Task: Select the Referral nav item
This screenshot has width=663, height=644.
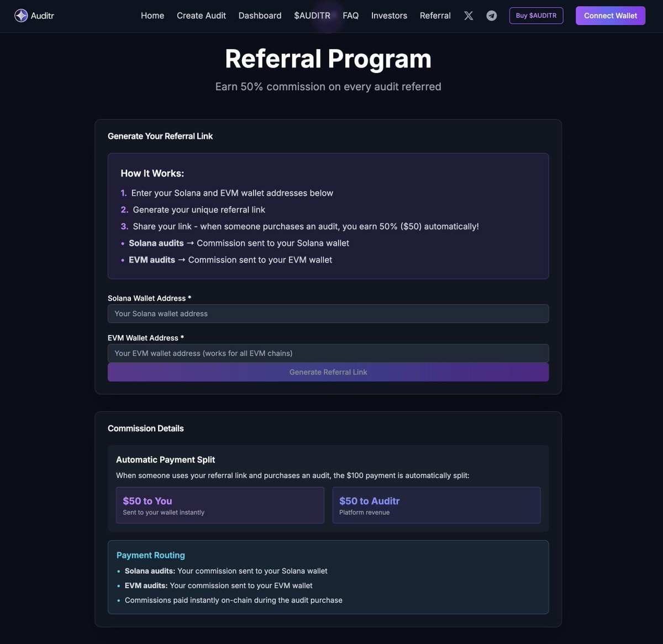Action: (435, 15)
